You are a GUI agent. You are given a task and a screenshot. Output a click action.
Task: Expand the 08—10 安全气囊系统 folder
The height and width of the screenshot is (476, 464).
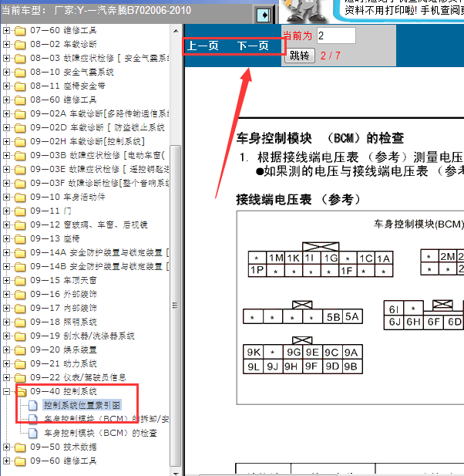pos(6,73)
